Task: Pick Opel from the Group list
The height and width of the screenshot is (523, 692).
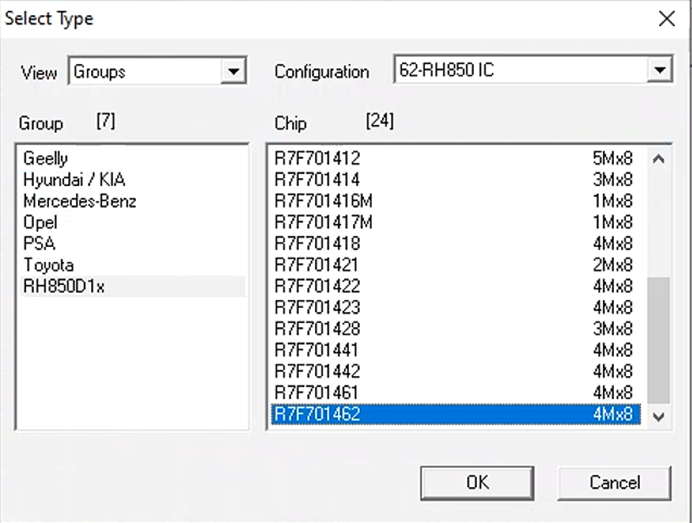Action: 40,222
